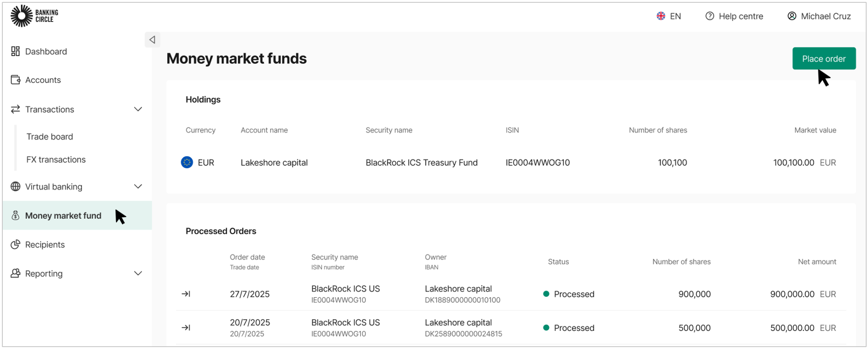Click the 27/7/2025 order date
868x349 pixels.
point(250,294)
